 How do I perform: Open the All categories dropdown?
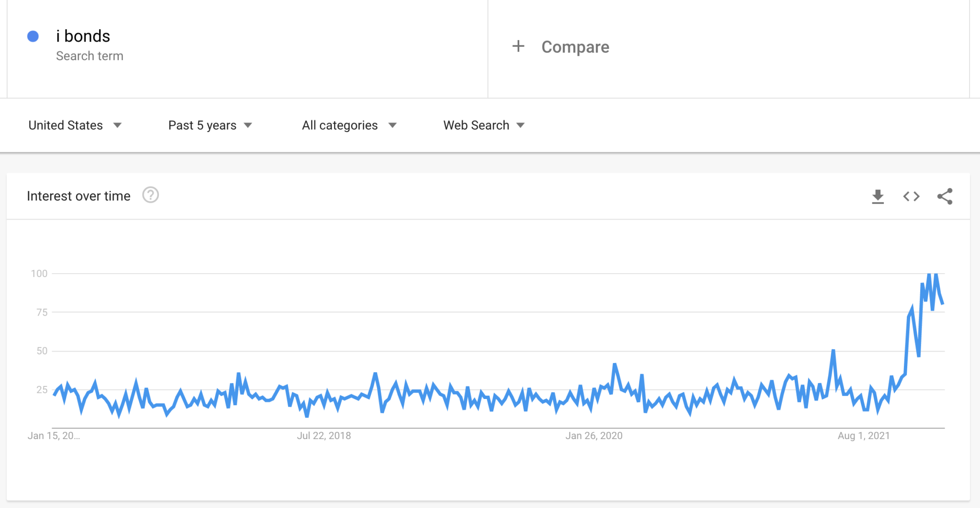pyautogui.click(x=349, y=125)
